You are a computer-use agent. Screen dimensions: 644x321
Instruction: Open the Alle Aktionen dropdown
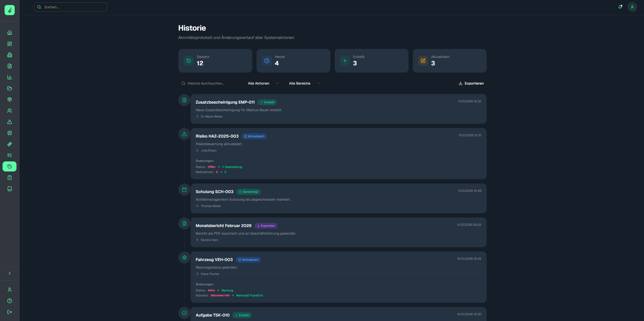pyautogui.click(x=263, y=84)
